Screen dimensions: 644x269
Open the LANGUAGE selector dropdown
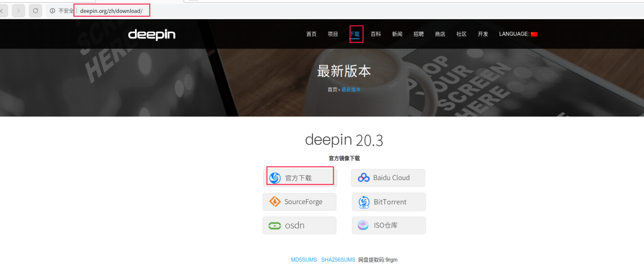tap(518, 34)
